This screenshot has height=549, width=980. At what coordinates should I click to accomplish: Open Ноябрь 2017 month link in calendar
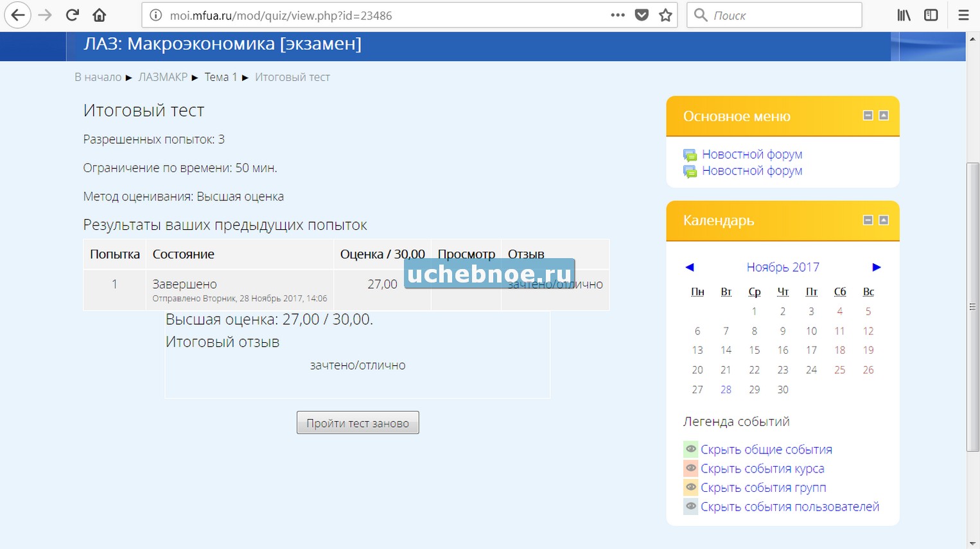coord(783,267)
